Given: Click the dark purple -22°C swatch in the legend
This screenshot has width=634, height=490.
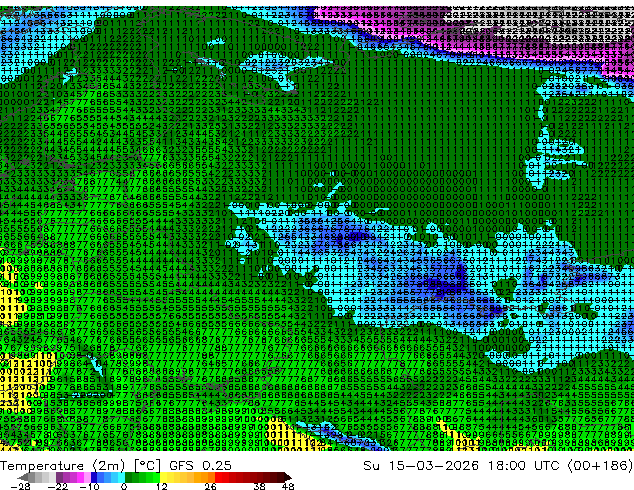Looking at the screenshot, I should point(59,477).
